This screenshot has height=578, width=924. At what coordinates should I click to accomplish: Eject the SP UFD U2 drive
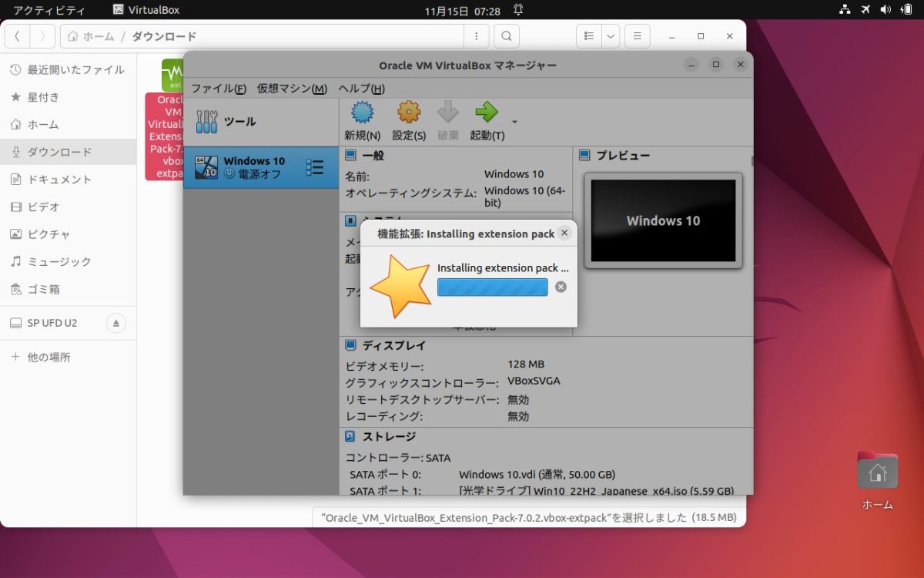tap(116, 323)
